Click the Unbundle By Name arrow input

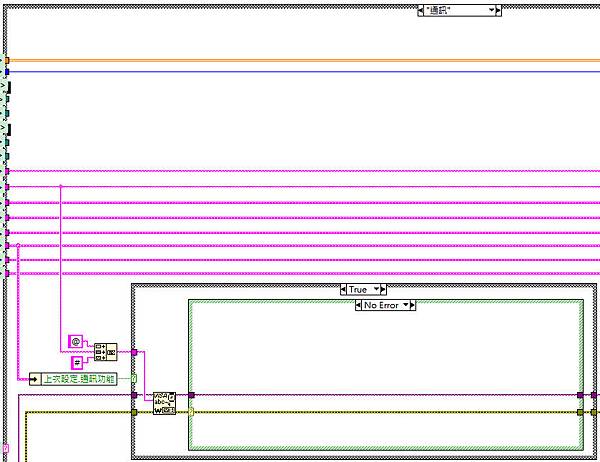tap(35, 379)
